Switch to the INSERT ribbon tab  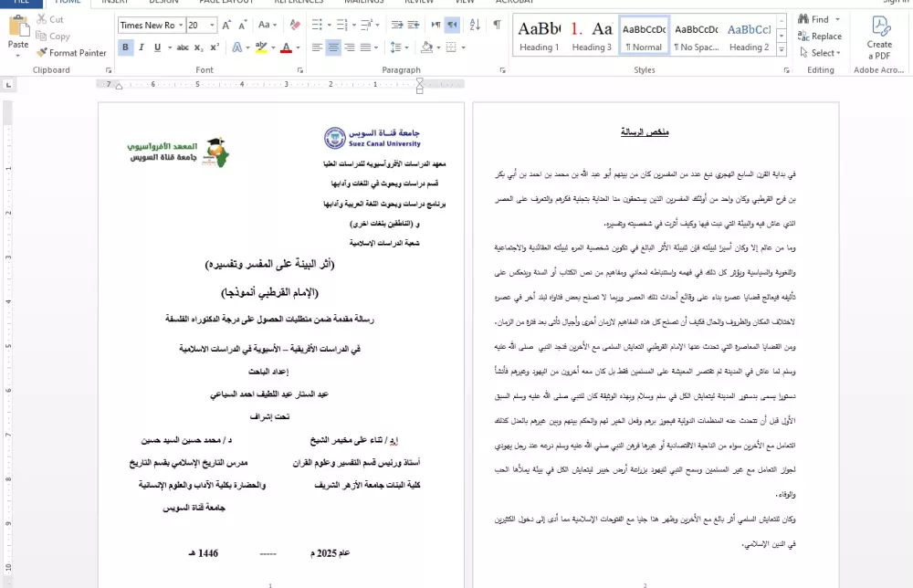[114, 3]
